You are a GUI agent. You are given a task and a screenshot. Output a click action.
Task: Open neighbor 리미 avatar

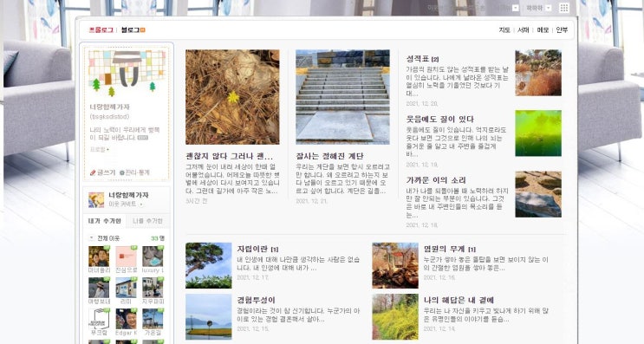[126, 288]
